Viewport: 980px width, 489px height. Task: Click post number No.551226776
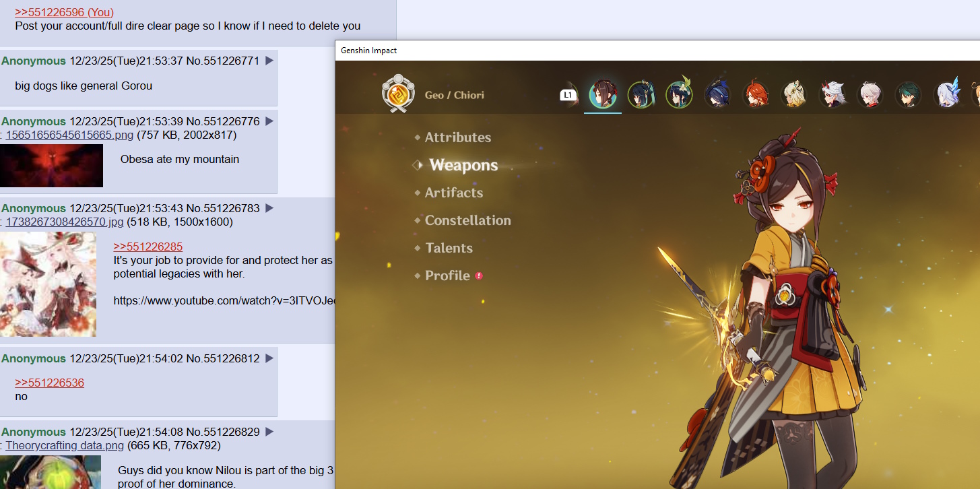pos(223,121)
